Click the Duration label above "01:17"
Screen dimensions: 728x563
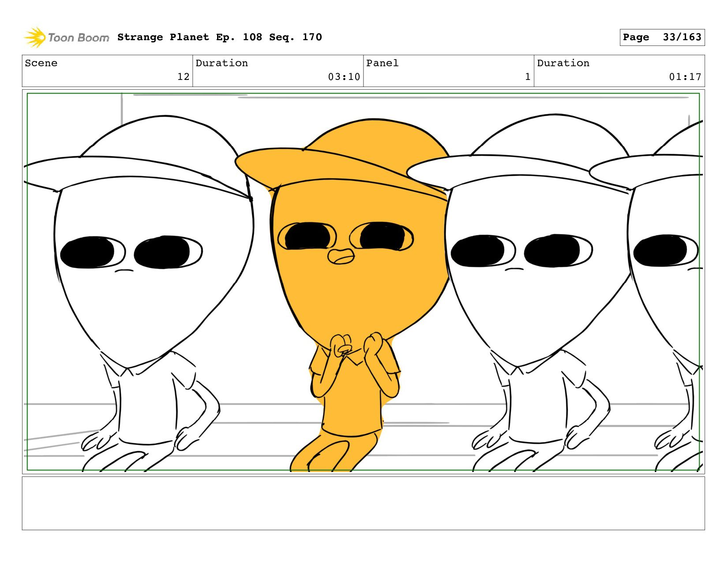coord(563,63)
